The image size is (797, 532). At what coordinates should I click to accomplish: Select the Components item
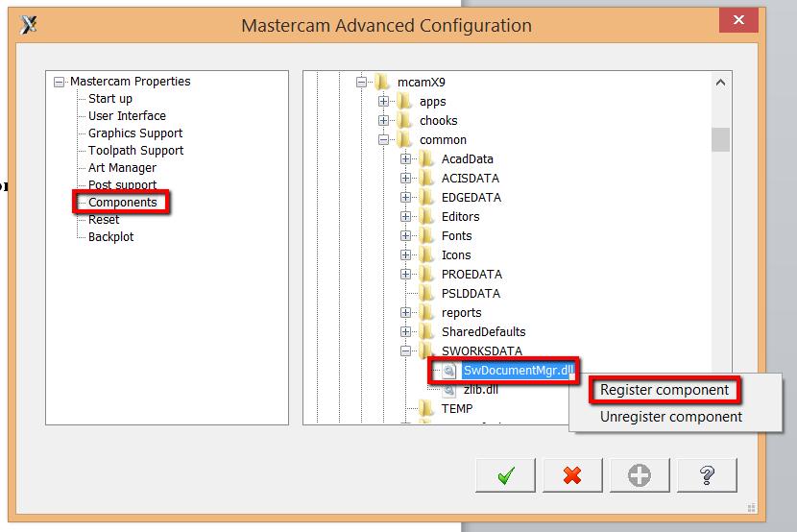pyautogui.click(x=123, y=203)
